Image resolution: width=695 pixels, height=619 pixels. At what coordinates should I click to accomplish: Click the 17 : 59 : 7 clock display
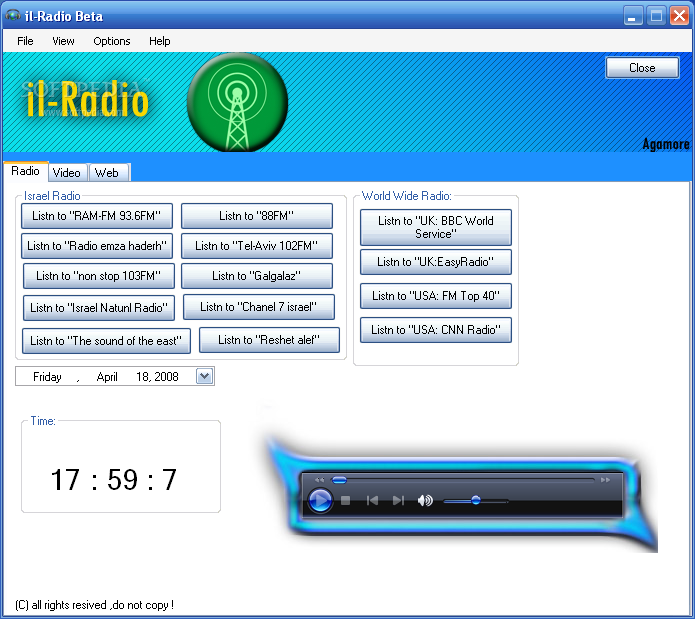[x=113, y=480]
